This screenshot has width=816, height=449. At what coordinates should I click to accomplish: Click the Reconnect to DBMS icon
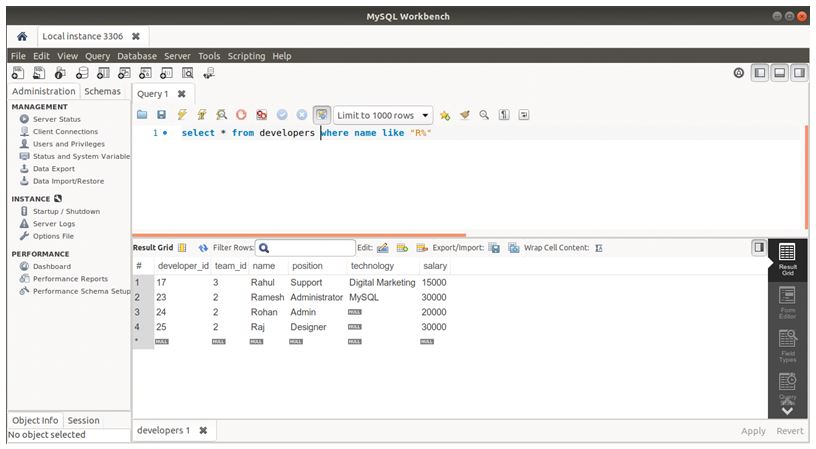[x=209, y=73]
